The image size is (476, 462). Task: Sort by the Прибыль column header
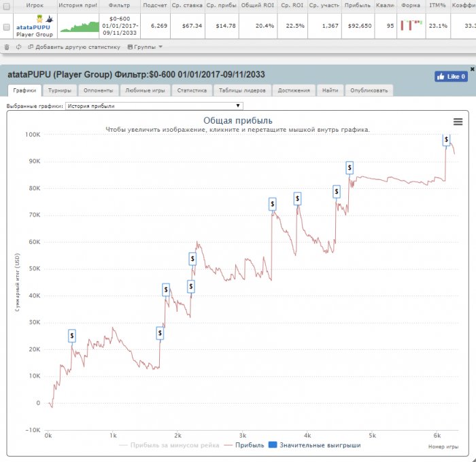tap(358, 5)
